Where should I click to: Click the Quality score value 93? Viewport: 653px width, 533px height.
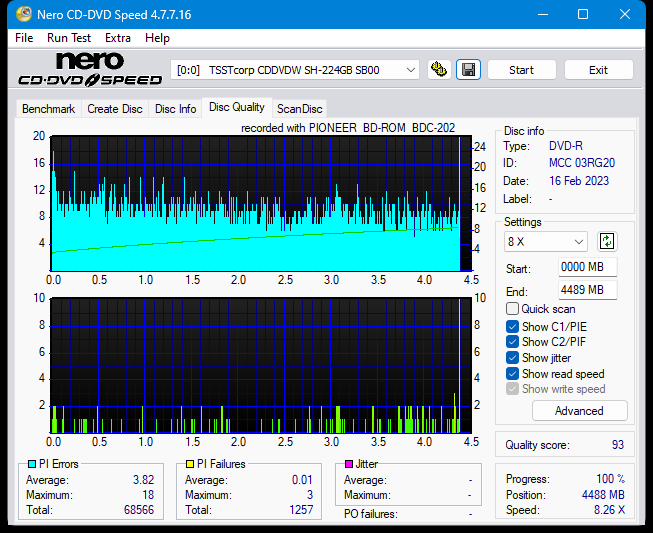coord(618,445)
